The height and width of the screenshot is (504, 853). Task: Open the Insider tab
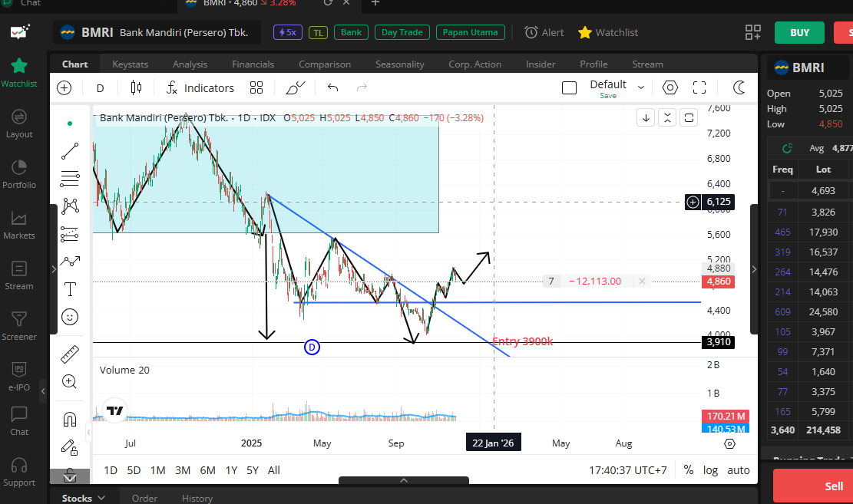pos(541,64)
